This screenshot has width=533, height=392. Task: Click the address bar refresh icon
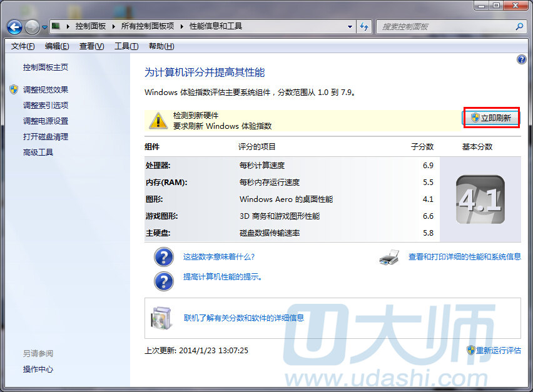(x=364, y=27)
